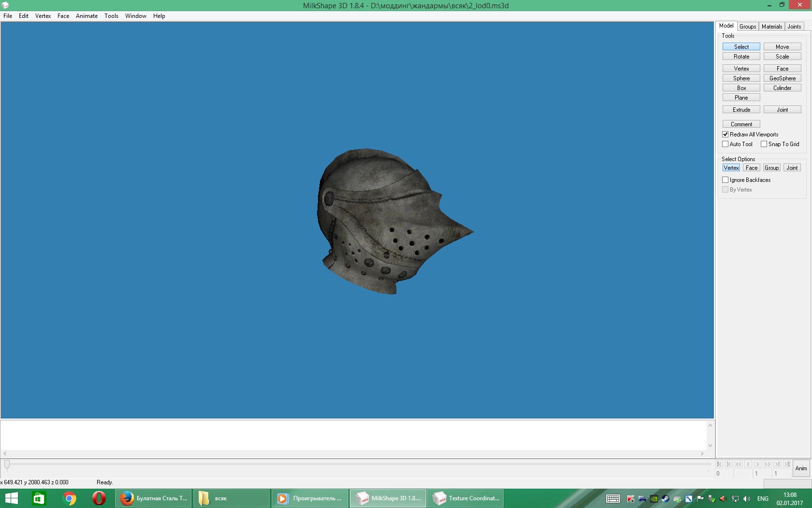The width and height of the screenshot is (812, 508).
Task: Open the Windows Store taskbar icon
Action: (39, 498)
